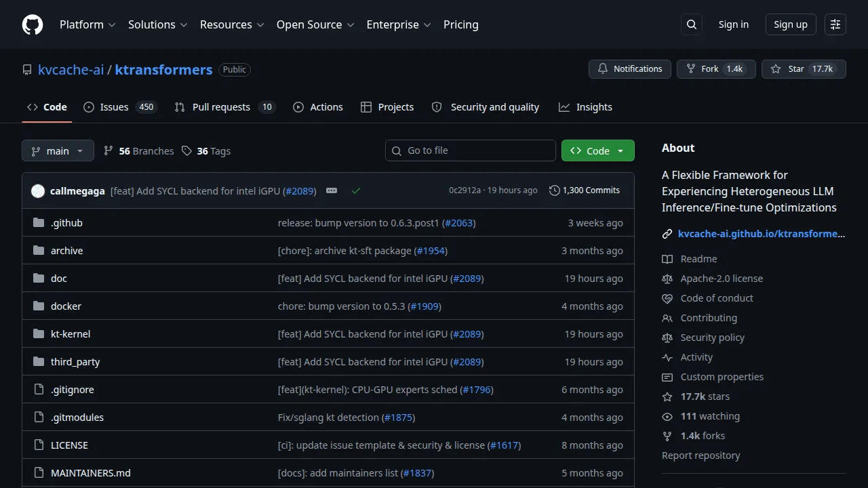Click the search magnifier icon

692,24
